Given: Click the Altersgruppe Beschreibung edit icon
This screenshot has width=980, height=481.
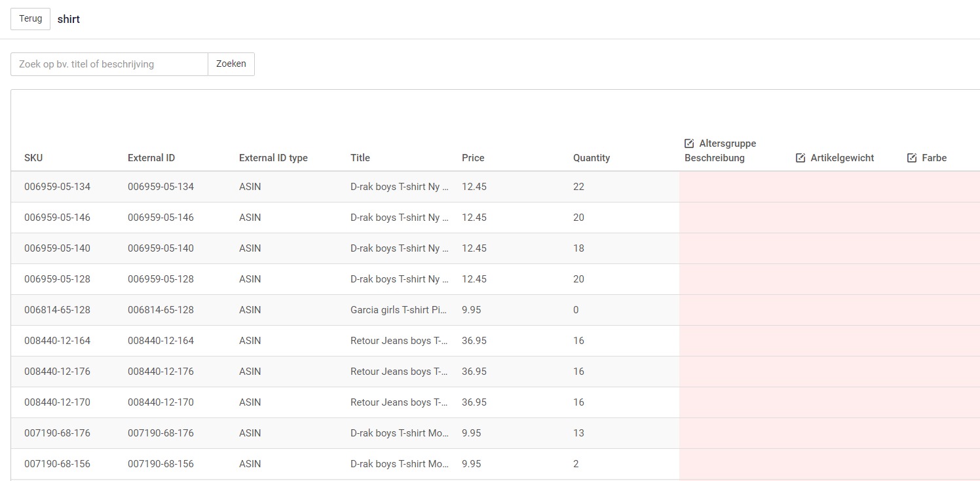Looking at the screenshot, I should (689, 144).
